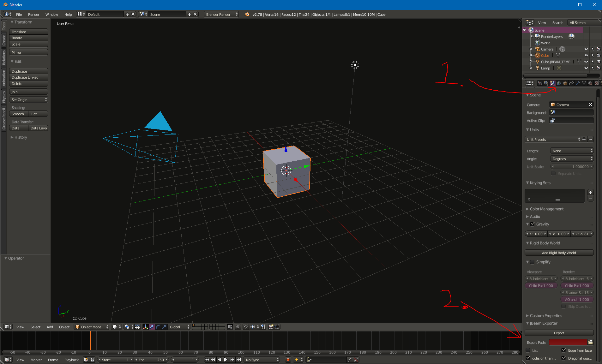Open the Help menu
The height and width of the screenshot is (364, 602).
click(x=68, y=15)
